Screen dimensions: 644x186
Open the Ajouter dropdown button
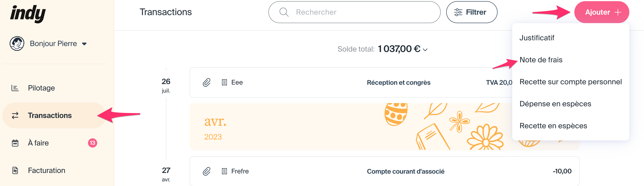tap(601, 12)
